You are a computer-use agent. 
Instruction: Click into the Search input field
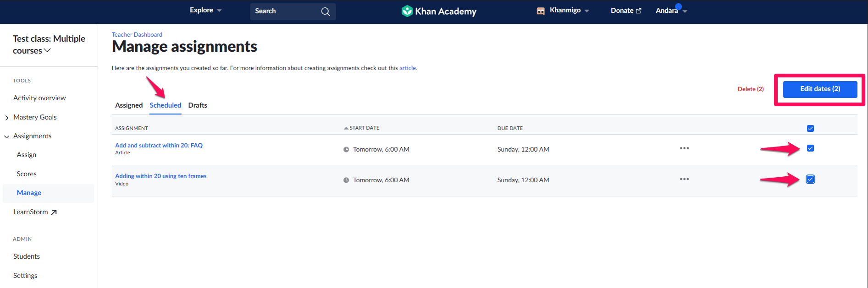(x=284, y=11)
